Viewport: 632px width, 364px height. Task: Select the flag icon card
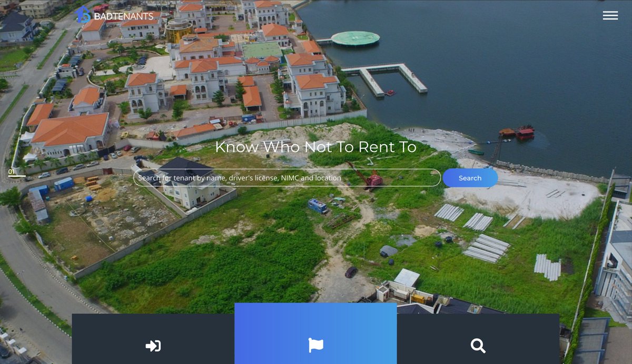(315, 333)
